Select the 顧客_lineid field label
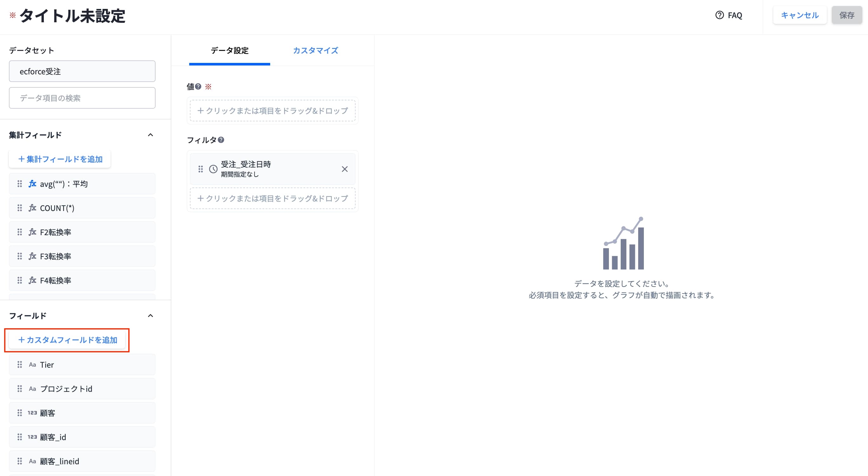Image resolution: width=868 pixels, height=476 pixels. (x=60, y=461)
